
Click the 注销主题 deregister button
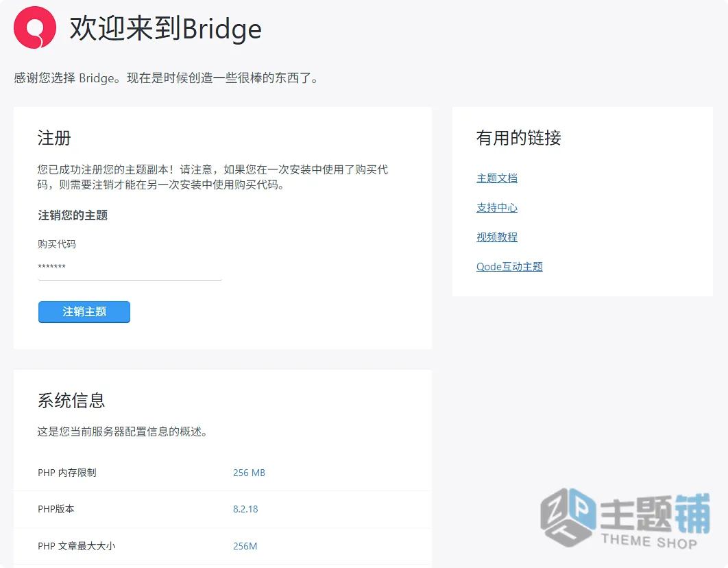coord(84,311)
